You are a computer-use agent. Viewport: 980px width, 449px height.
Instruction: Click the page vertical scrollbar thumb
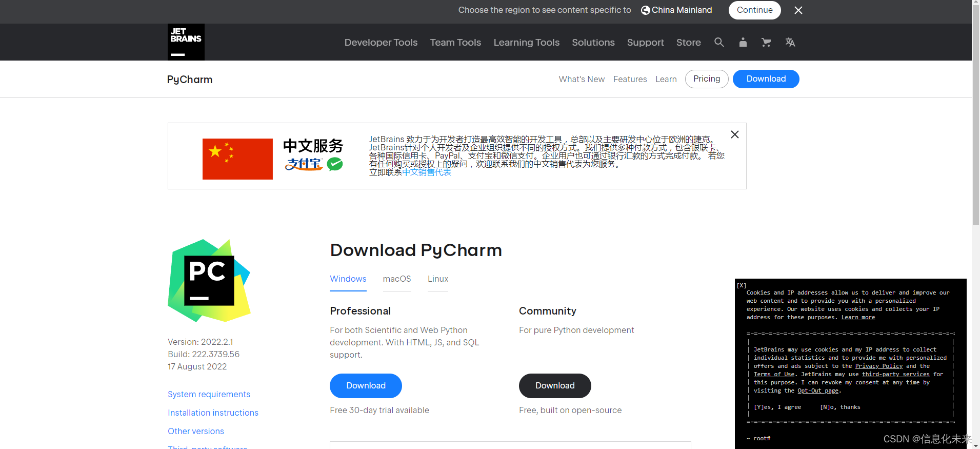[976, 115]
